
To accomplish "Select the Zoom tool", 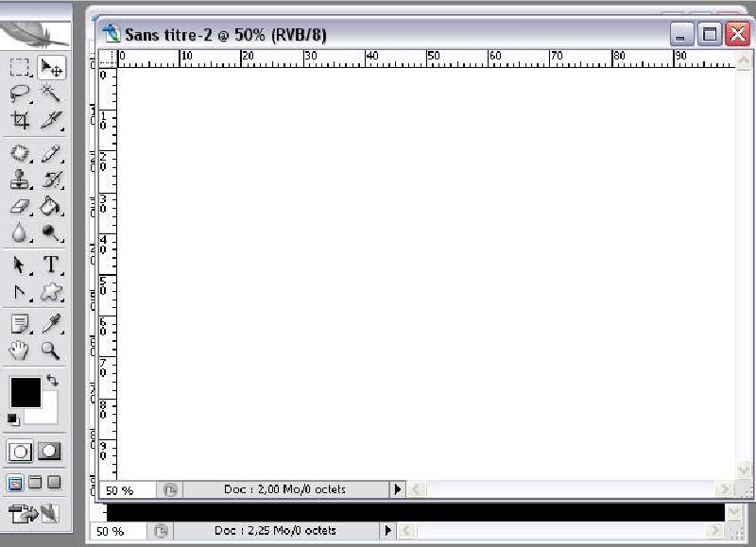I will [51, 350].
